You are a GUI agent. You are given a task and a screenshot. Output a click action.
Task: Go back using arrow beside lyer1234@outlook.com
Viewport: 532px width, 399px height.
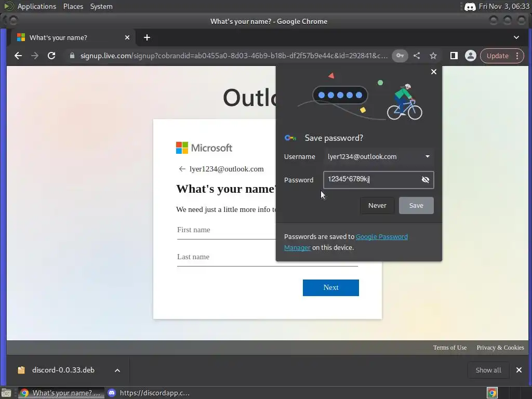[x=182, y=169]
